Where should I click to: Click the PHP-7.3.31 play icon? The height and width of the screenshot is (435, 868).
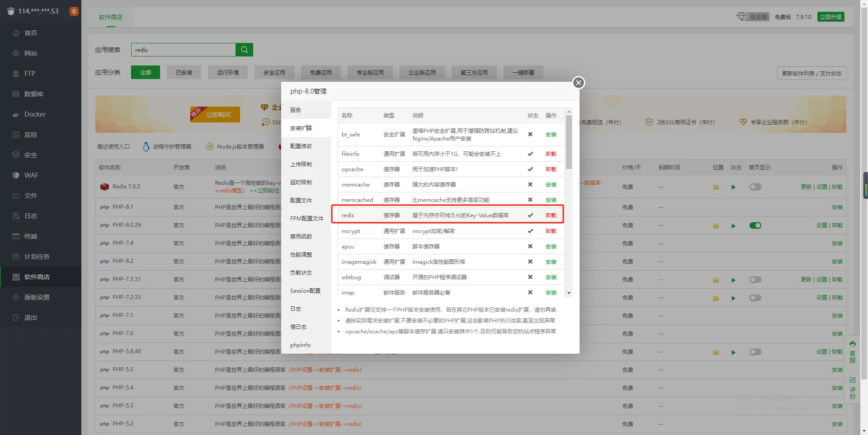point(733,280)
